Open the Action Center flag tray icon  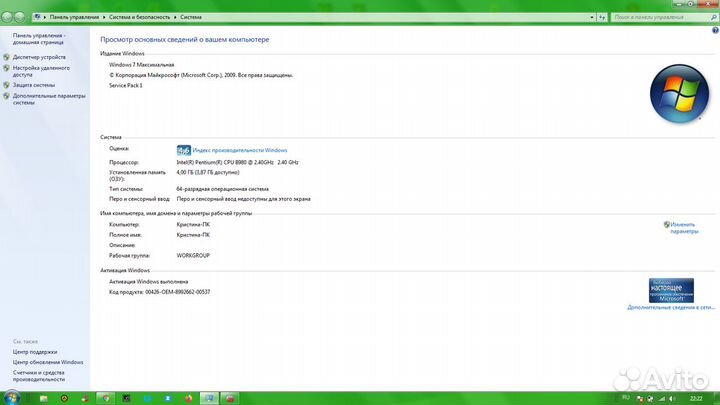tap(641, 399)
